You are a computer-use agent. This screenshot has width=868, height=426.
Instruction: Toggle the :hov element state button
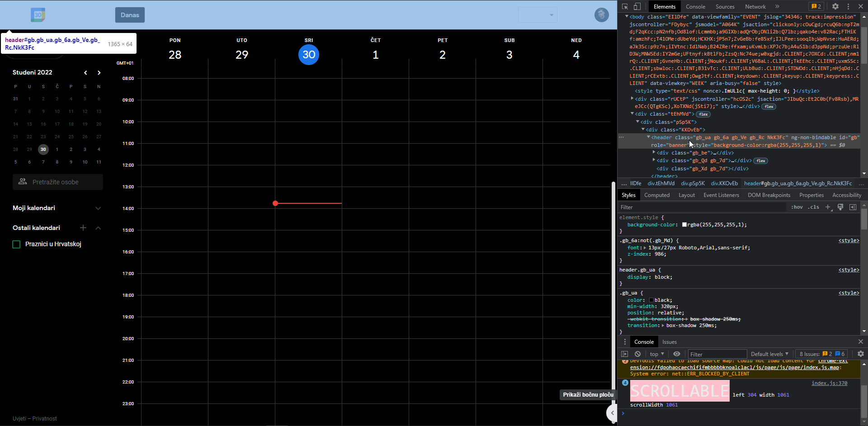click(x=797, y=207)
